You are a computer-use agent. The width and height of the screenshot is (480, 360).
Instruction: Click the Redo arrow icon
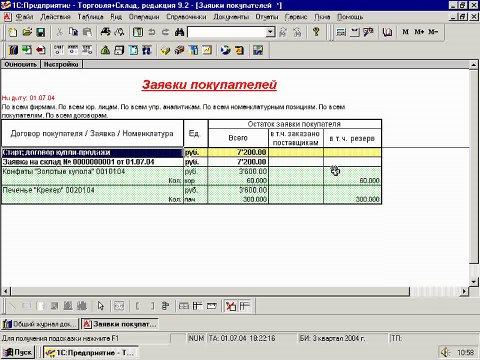point(165,32)
